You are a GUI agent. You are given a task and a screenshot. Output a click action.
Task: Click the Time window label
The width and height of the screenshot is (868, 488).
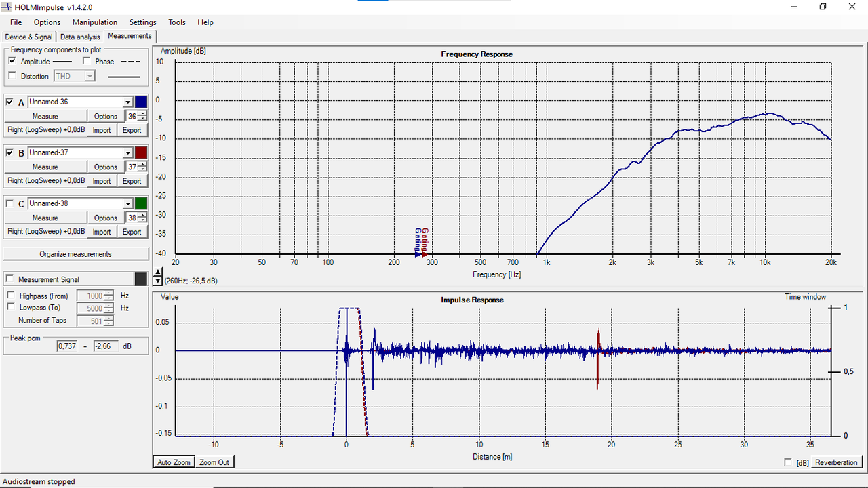pos(806,297)
